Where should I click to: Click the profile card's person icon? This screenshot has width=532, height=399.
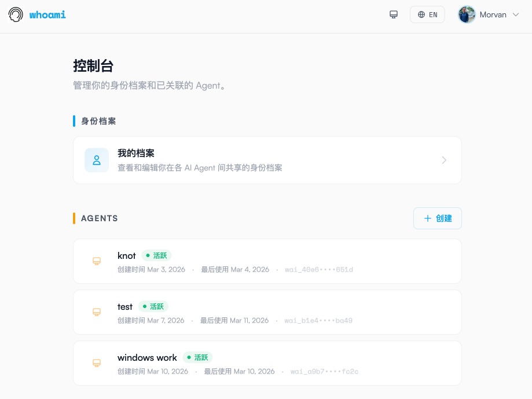tap(96, 160)
